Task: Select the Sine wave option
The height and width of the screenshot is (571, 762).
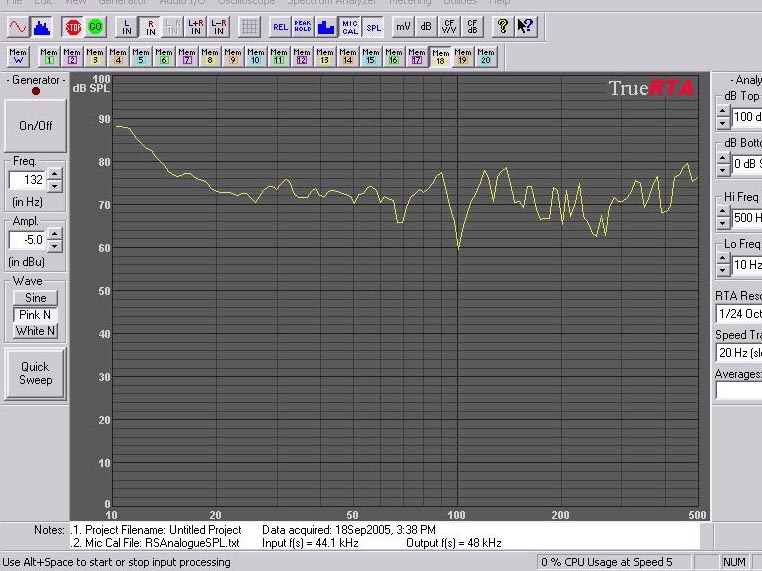Action: click(x=35, y=298)
